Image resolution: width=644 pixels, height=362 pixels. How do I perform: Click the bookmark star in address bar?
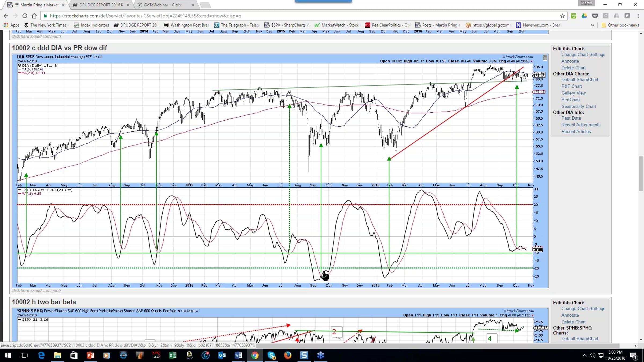(562, 16)
